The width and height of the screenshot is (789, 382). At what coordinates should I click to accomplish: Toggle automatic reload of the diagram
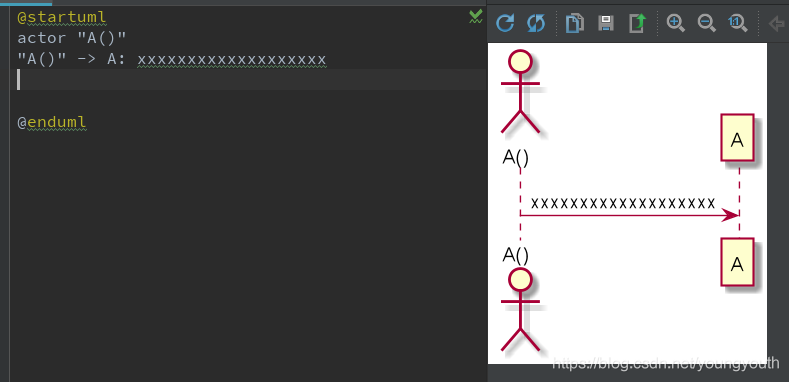536,23
